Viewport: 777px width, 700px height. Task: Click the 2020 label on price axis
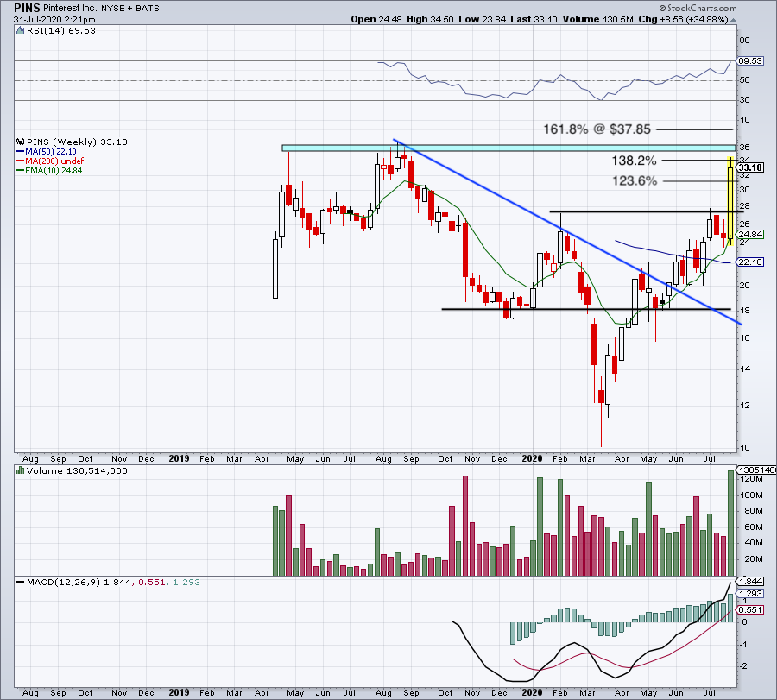(532, 458)
